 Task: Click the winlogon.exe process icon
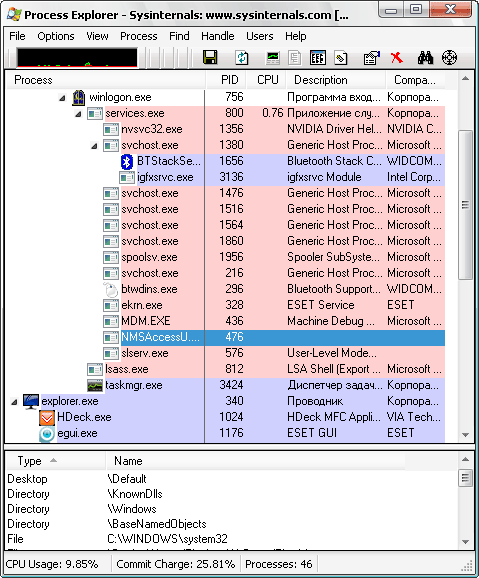pyautogui.click(x=79, y=97)
